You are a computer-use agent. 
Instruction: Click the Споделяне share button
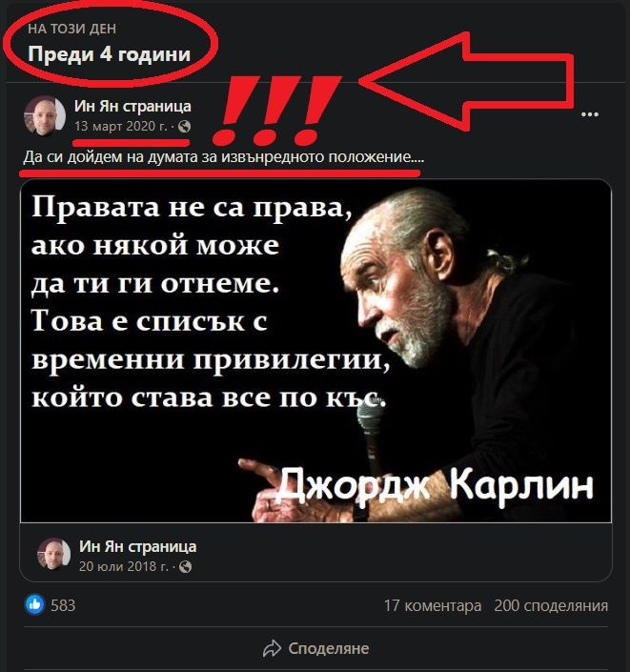pyautogui.click(x=315, y=648)
